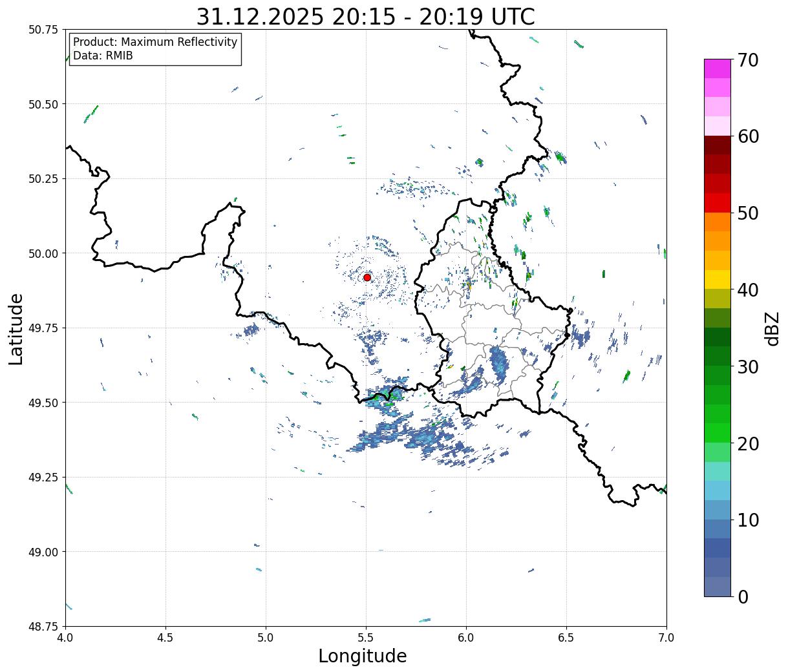Image resolution: width=788 pixels, height=672 pixels.
Task: Click the latitude tick label '50.50'
Action: [44, 104]
